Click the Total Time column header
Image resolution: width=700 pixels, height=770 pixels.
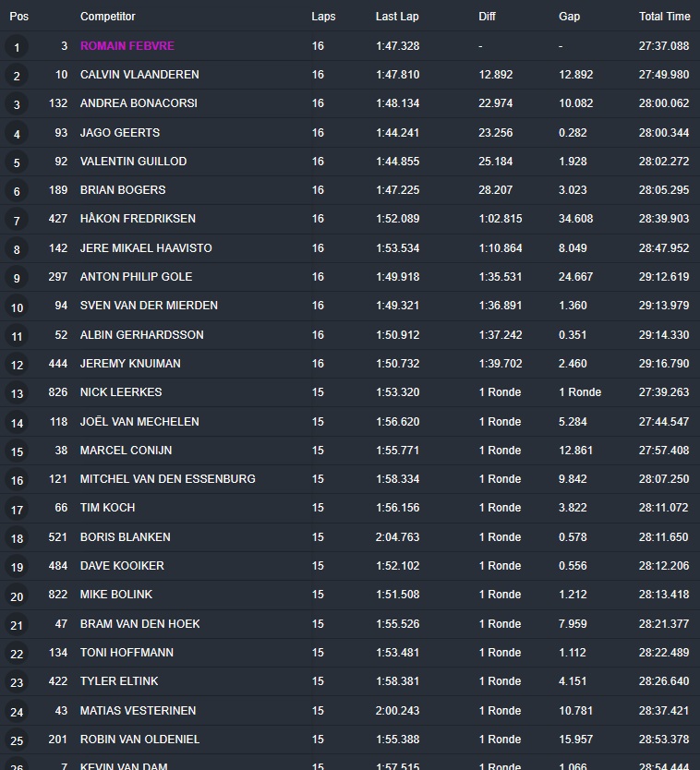point(664,17)
